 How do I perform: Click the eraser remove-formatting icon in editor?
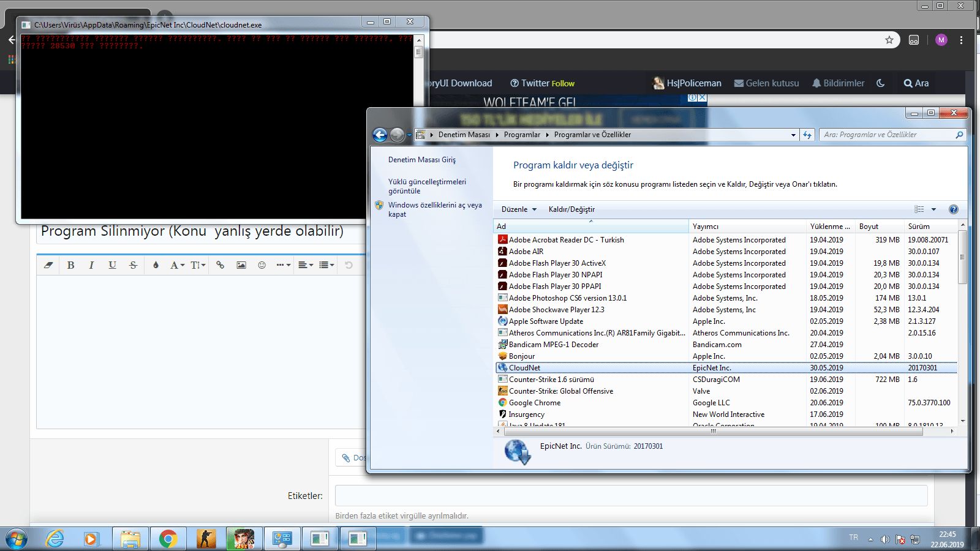tap(48, 265)
